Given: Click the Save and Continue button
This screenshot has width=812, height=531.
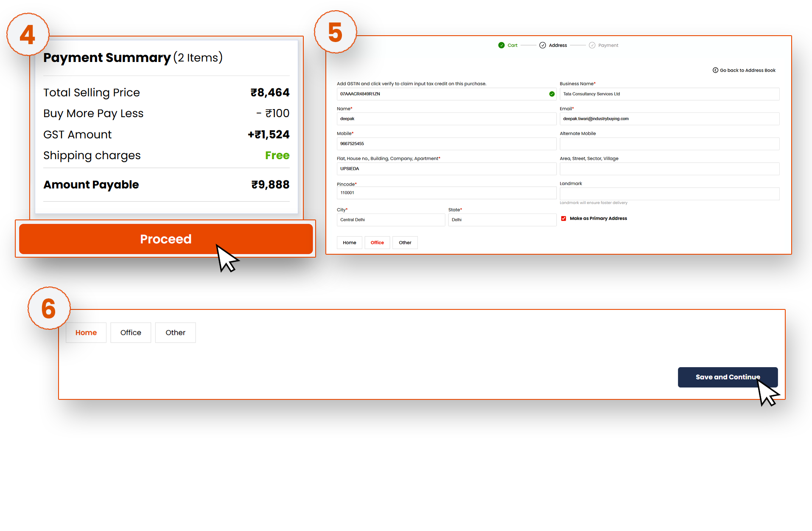Looking at the screenshot, I should pos(728,377).
